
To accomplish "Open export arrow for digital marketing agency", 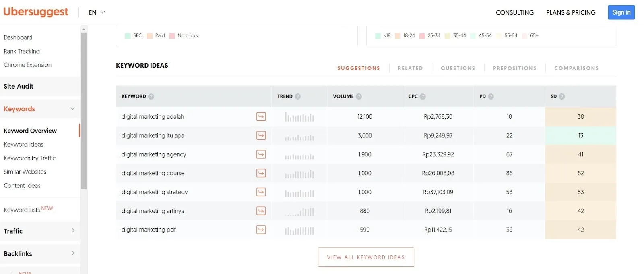I will click(261, 154).
